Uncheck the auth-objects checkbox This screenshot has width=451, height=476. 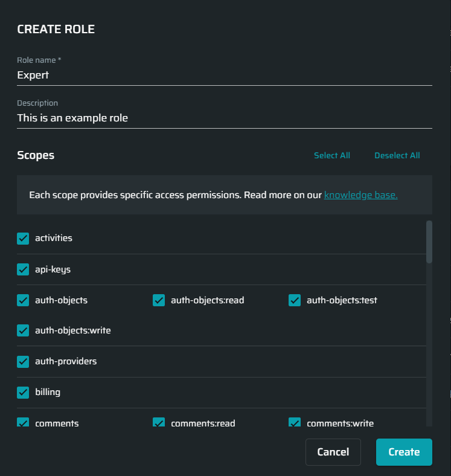coord(23,300)
